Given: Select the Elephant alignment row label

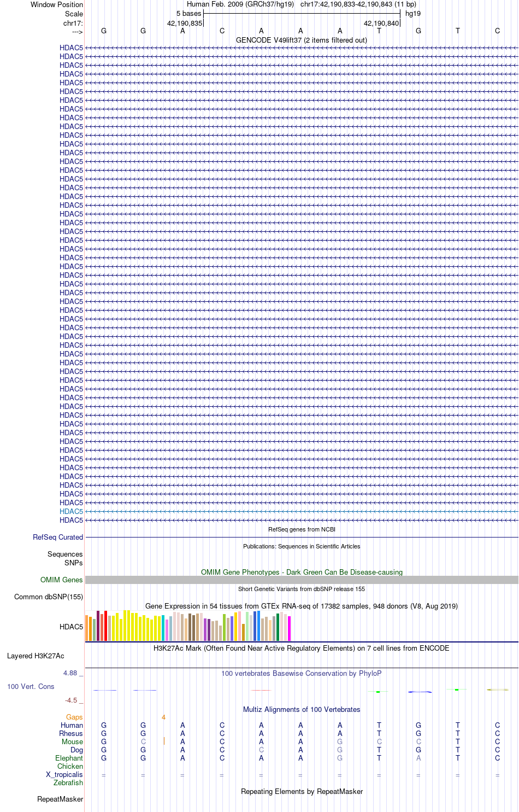Looking at the screenshot, I should [69, 758].
